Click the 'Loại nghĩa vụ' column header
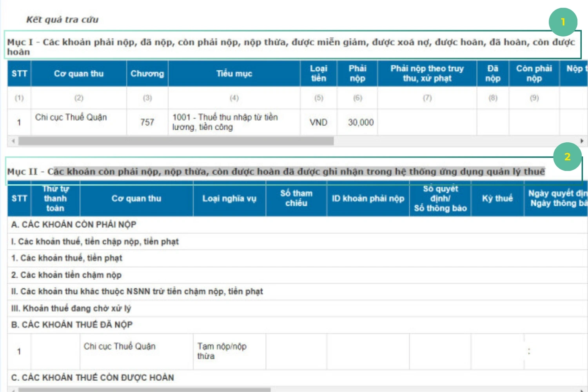588x392 pixels. (x=229, y=198)
